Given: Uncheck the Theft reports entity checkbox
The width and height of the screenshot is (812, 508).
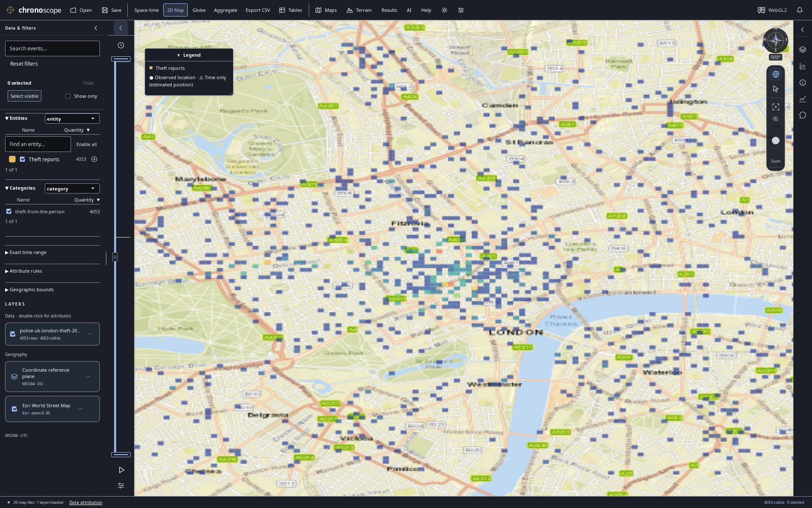Looking at the screenshot, I should [x=23, y=159].
